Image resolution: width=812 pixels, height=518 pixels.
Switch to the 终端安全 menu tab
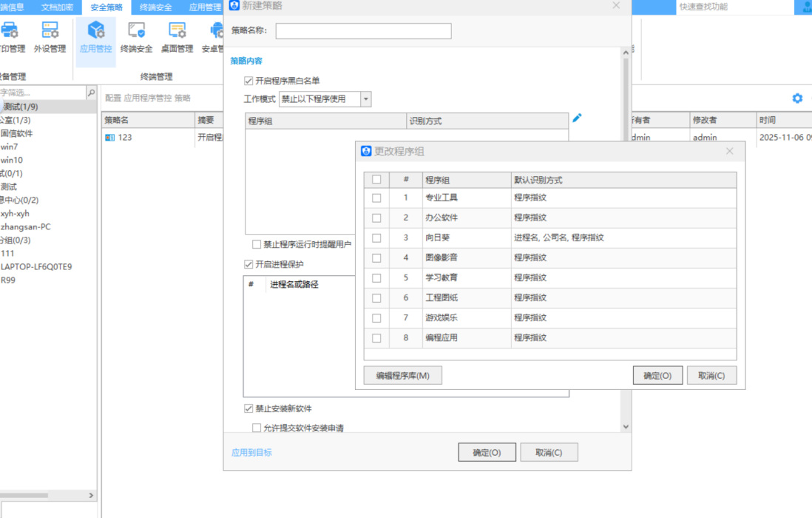[155, 7]
